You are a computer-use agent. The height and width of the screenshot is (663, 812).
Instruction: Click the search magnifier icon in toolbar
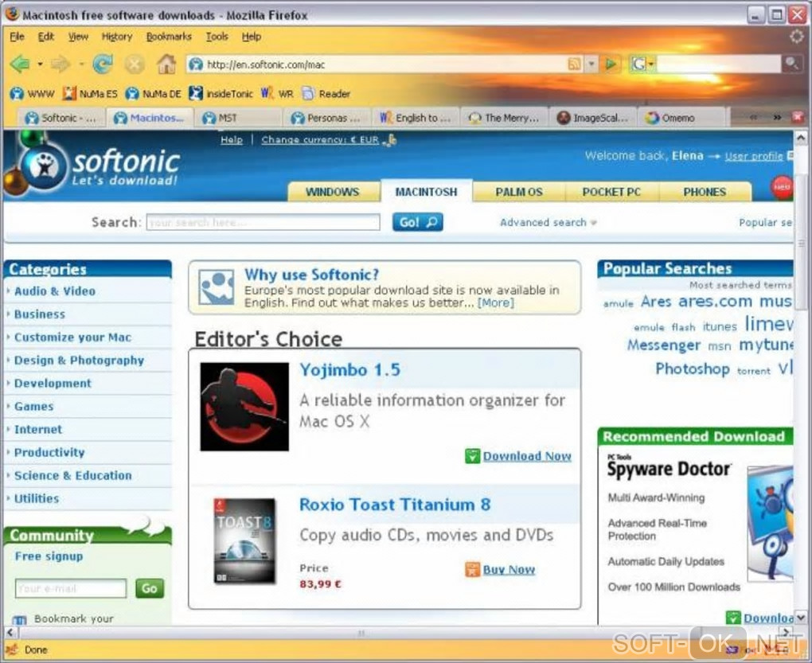click(791, 64)
